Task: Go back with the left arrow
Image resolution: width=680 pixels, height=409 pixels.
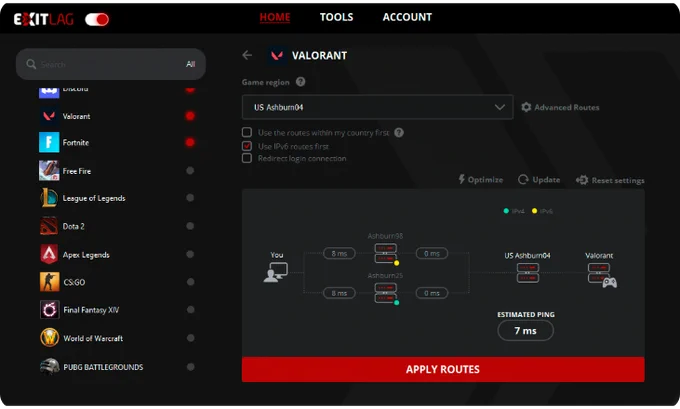Action: coord(247,55)
